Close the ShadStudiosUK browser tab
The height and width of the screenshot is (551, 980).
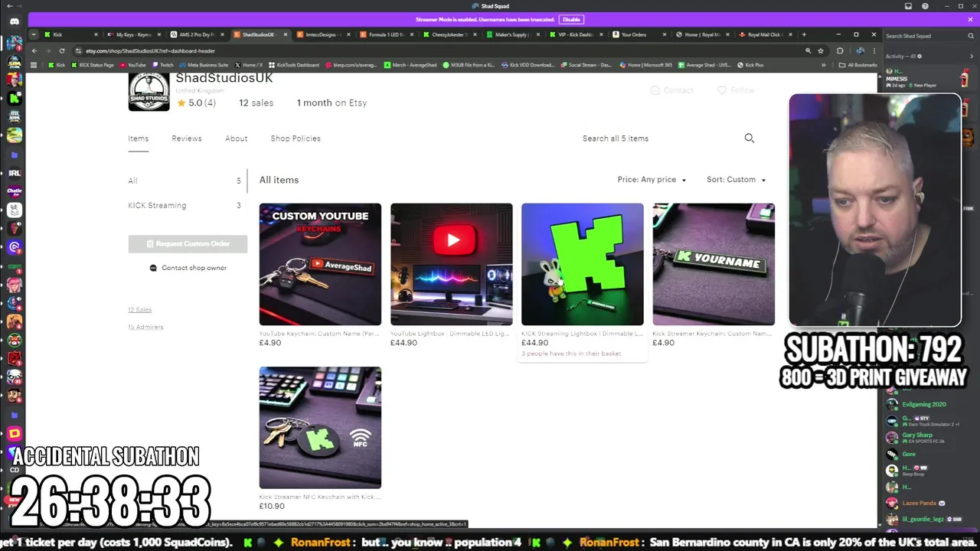[x=286, y=34]
